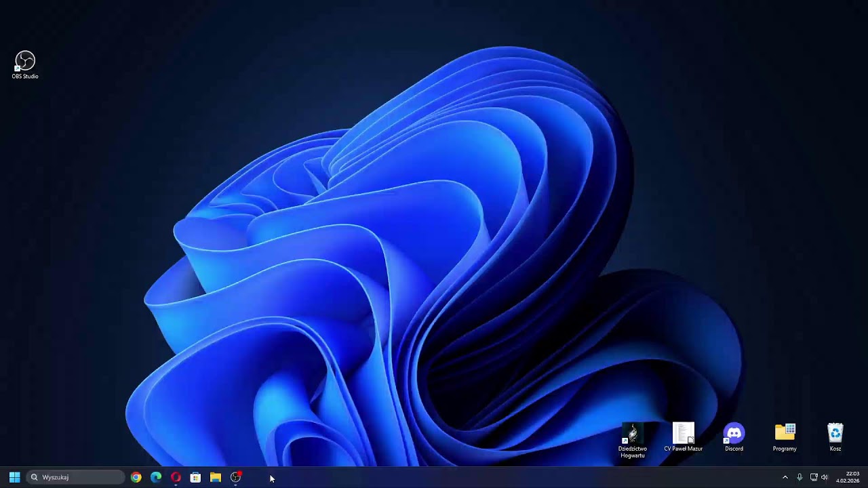Open the clock and date panel
This screenshot has height=488, width=868.
point(848,477)
